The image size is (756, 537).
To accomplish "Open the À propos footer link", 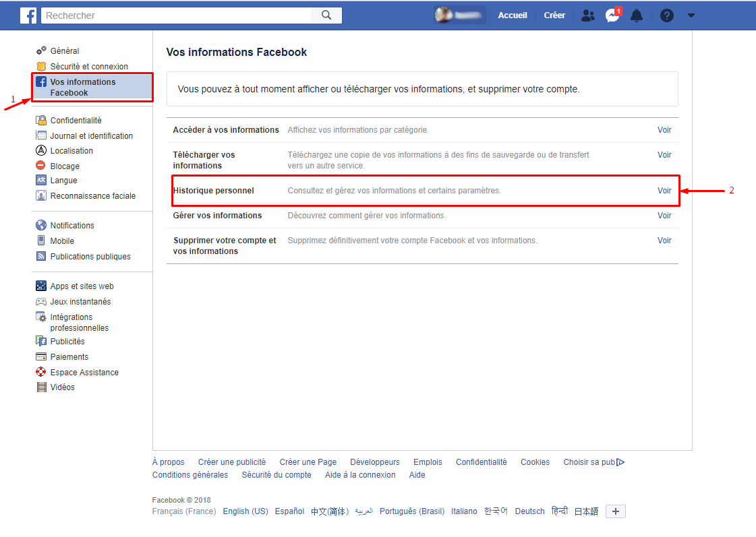I will pyautogui.click(x=169, y=462).
